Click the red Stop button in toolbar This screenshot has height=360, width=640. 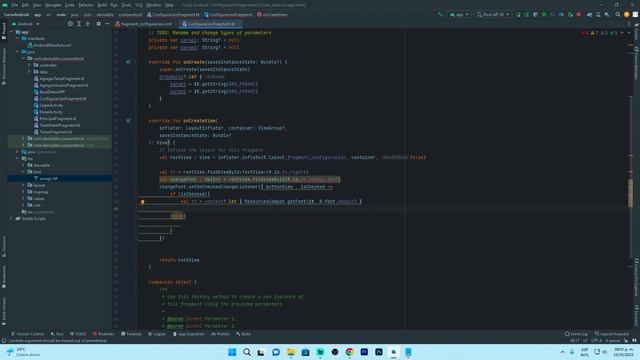click(x=579, y=15)
